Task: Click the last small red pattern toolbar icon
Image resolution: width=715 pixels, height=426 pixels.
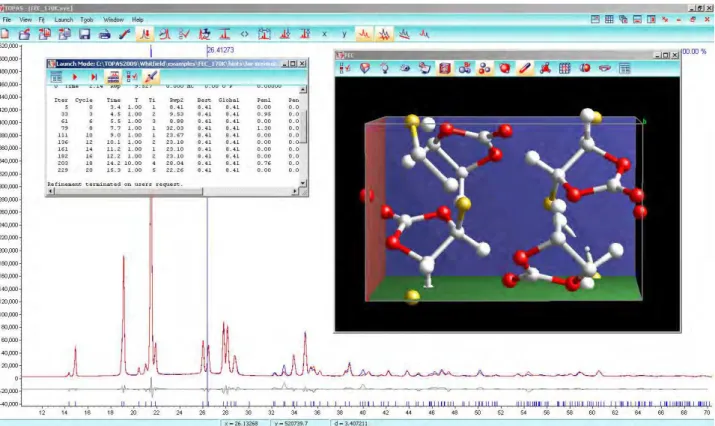Action: [424, 34]
